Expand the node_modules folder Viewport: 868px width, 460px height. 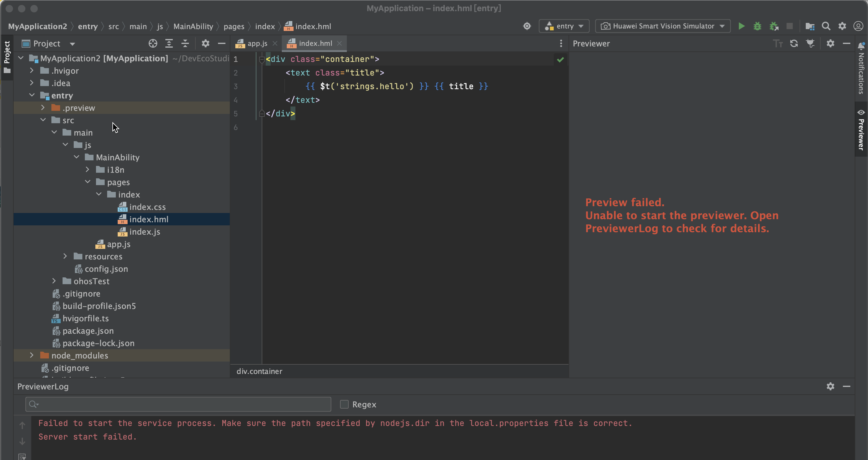click(32, 355)
